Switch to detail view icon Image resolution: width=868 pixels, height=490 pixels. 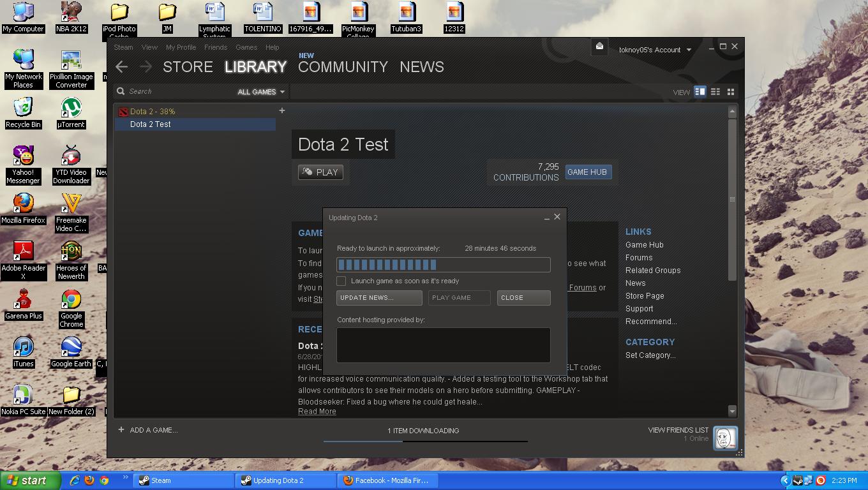700,92
